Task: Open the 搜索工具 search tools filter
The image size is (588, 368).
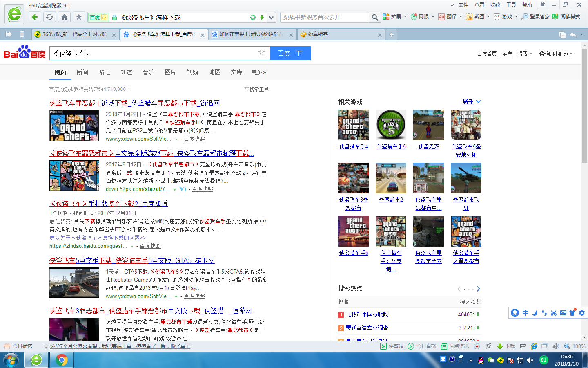Action: pyautogui.click(x=256, y=89)
